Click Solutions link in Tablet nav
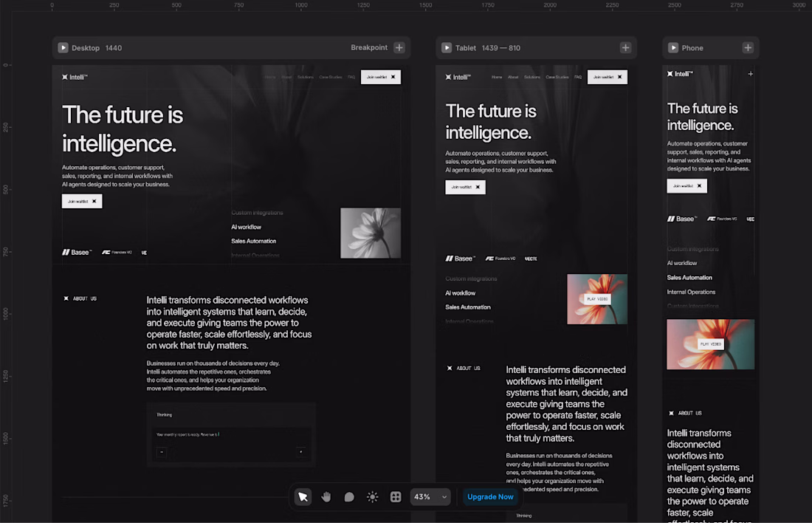This screenshot has height=523, width=812. (x=531, y=77)
